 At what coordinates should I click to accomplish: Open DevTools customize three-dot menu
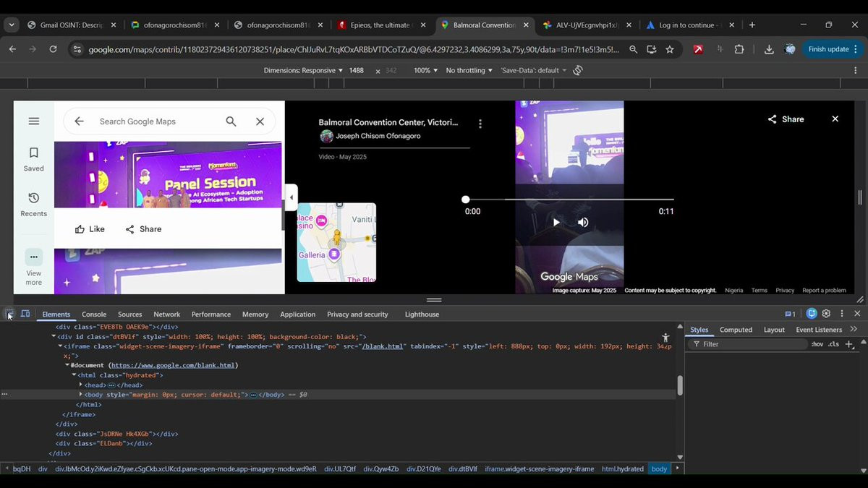[x=842, y=314]
